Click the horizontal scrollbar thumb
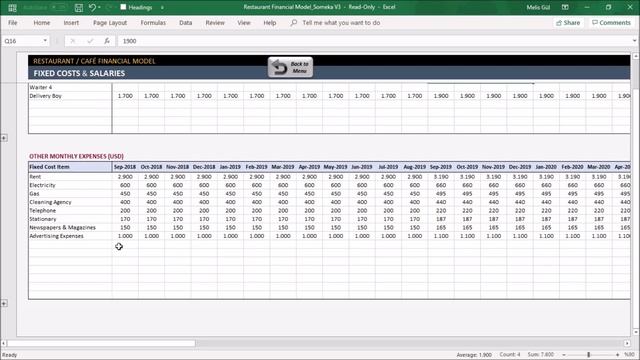The image size is (640, 360). (x=101, y=343)
